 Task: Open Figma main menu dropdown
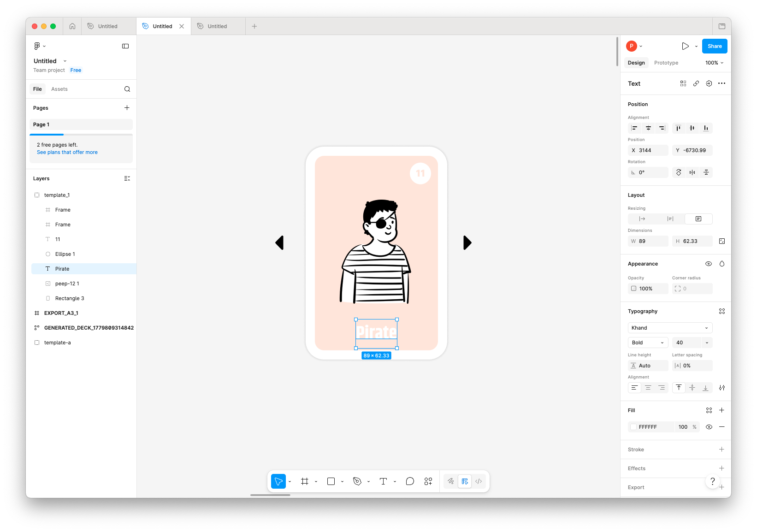point(40,46)
